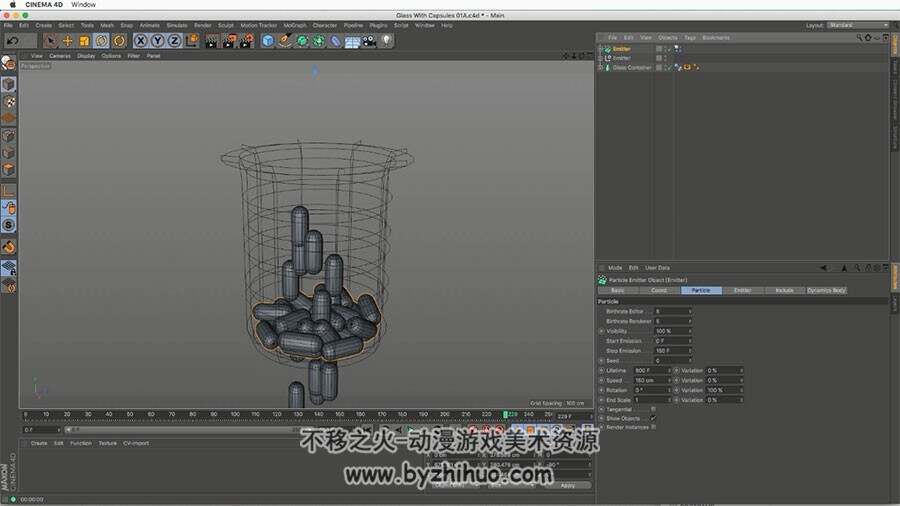Open the Dynamics Body tab
The width and height of the screenshot is (900, 506).
tap(826, 290)
